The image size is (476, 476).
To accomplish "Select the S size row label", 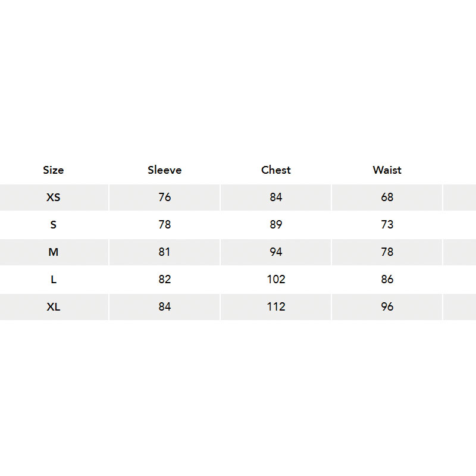I will pyautogui.click(x=54, y=225).
